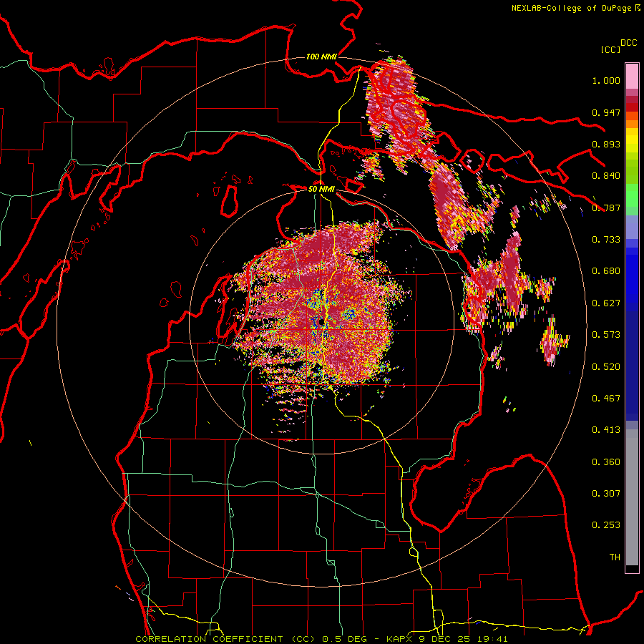Click the 0.307 scale value
This screenshot has height=644, width=644.
(x=606, y=493)
